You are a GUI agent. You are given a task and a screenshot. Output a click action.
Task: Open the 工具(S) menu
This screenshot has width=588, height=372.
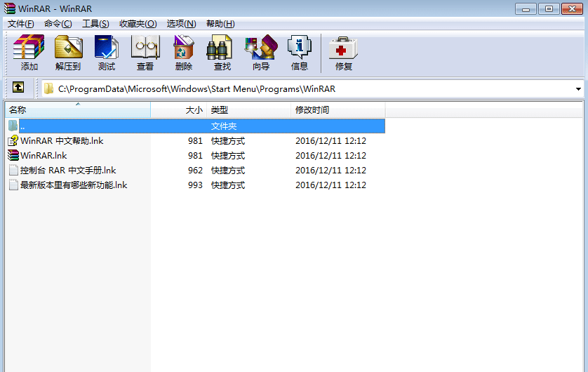95,24
